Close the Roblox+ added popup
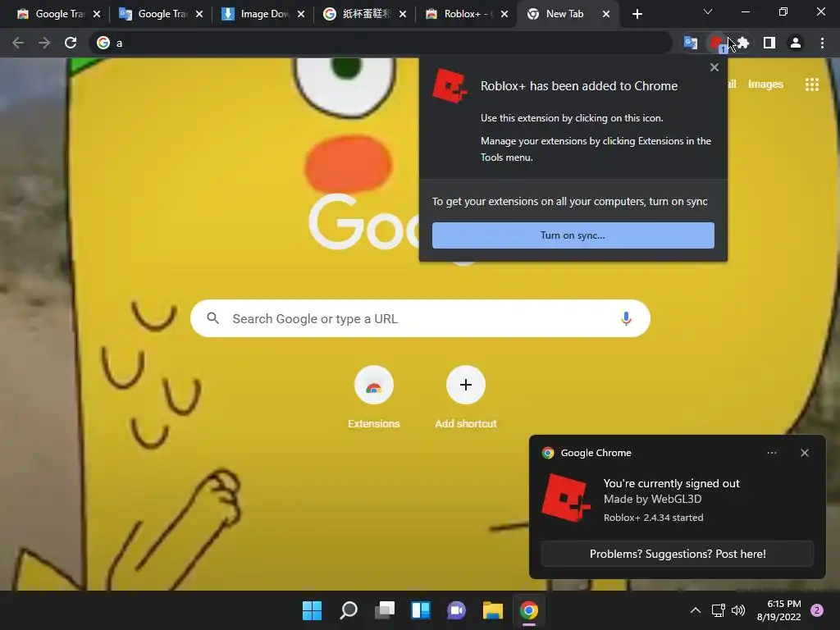 tap(714, 67)
